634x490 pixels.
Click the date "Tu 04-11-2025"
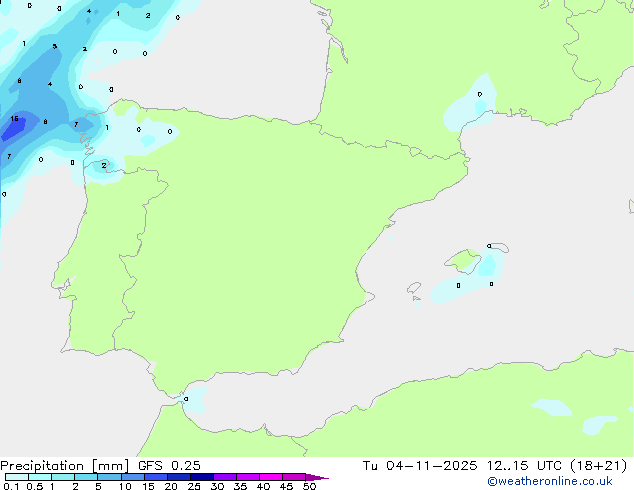click(x=420, y=466)
